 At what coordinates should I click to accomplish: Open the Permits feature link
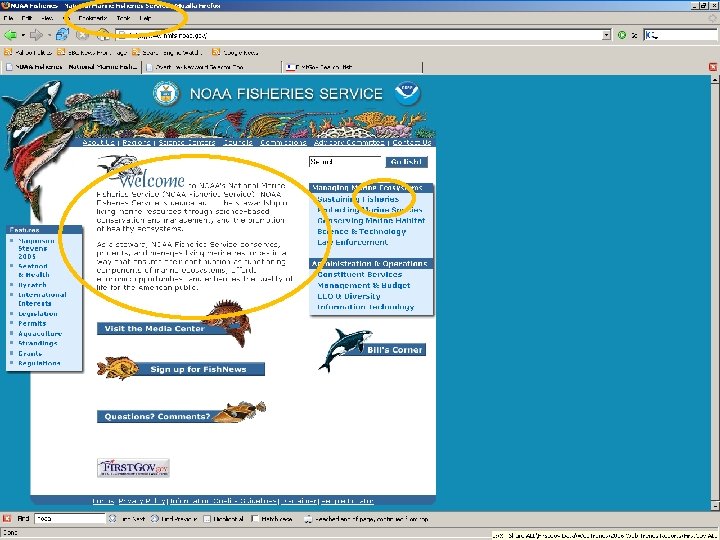[32, 323]
